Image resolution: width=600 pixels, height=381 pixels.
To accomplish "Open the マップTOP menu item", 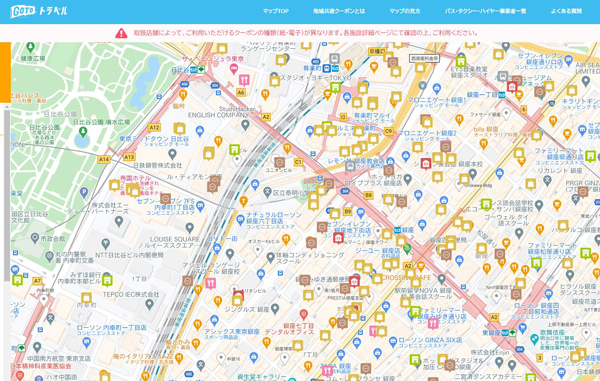I will pyautogui.click(x=276, y=11).
